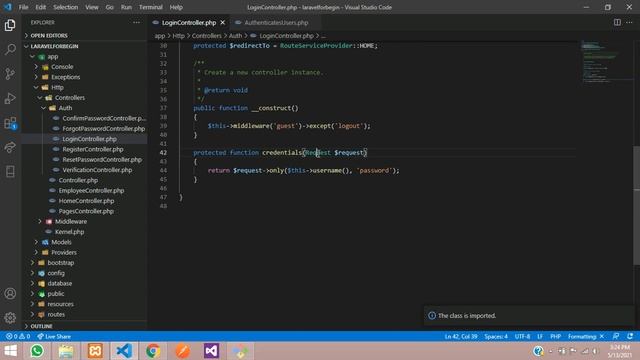Open ForgotPasswordController.php in explorer

coord(85,129)
